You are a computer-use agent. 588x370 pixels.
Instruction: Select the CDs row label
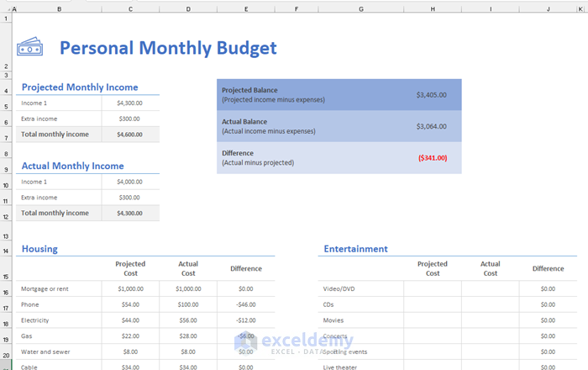pos(328,304)
